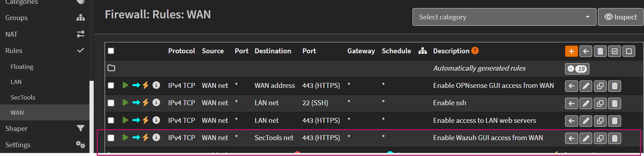Go to SecTools rules in sidebar

[23, 97]
